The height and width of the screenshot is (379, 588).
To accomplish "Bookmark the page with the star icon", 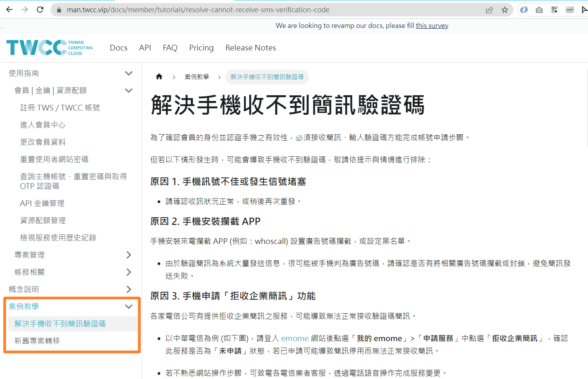I will (x=505, y=10).
